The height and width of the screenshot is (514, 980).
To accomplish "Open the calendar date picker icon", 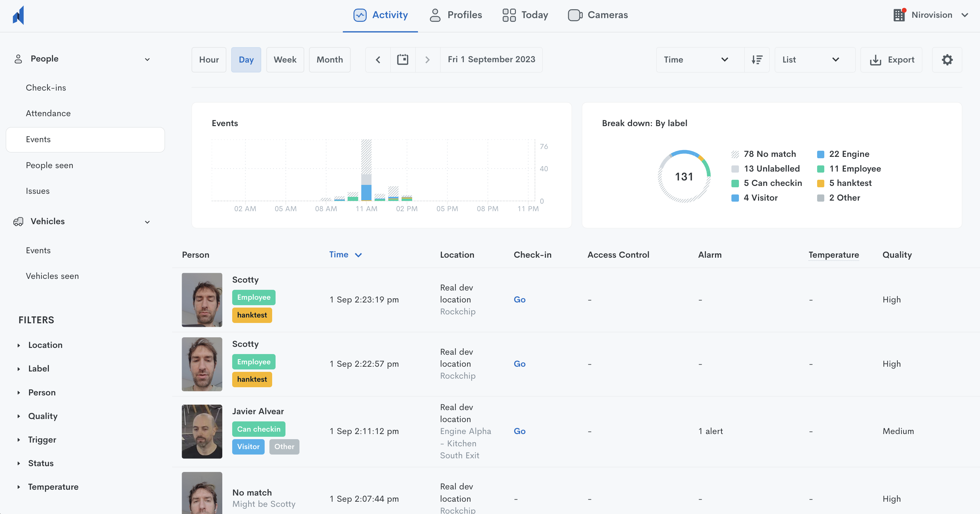I will (403, 60).
